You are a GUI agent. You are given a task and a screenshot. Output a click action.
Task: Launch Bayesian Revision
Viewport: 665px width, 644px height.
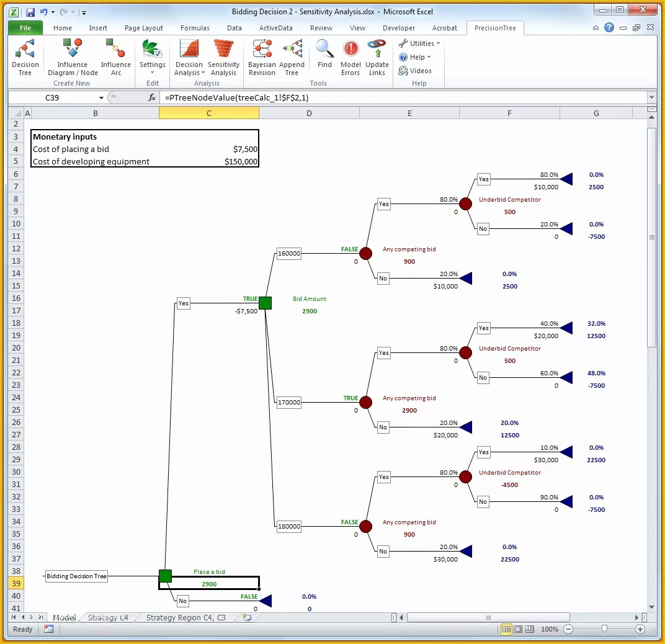[x=262, y=57]
